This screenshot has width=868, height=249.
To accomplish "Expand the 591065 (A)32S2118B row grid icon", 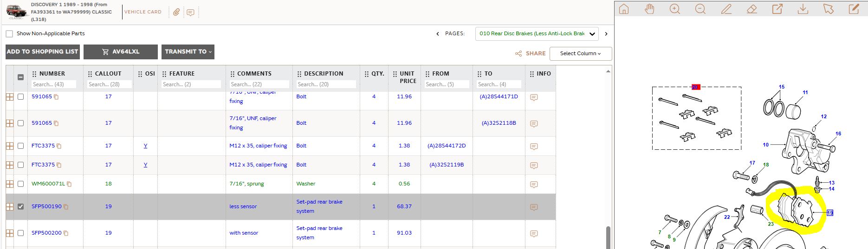I will click(9, 123).
